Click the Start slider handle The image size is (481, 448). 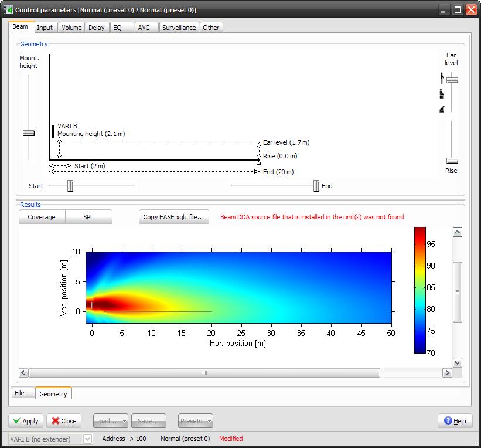[x=70, y=185]
